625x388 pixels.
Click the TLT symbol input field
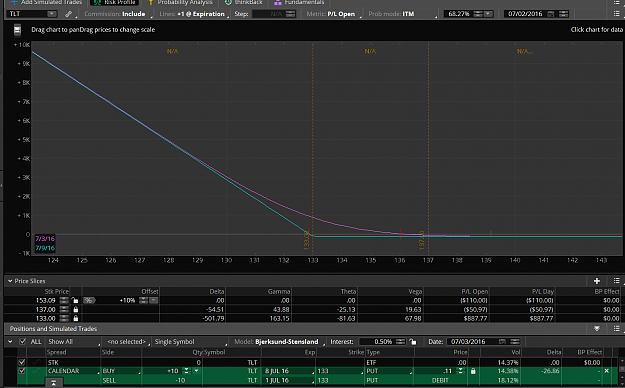27,14
